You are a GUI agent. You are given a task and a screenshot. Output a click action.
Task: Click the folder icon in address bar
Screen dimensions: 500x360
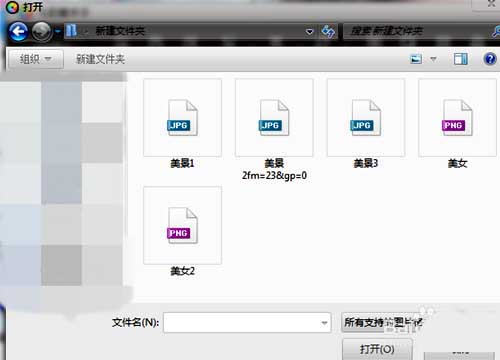(71, 31)
